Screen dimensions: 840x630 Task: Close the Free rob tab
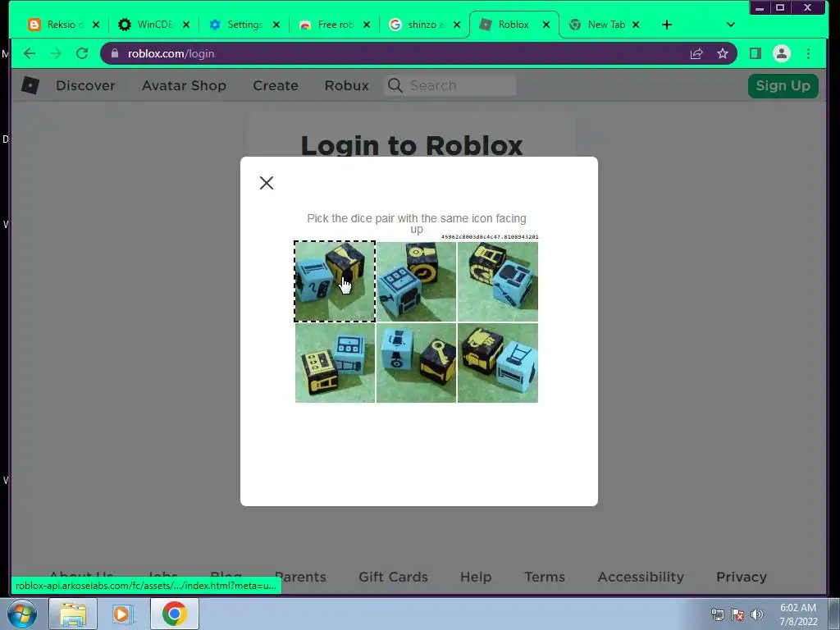(367, 25)
